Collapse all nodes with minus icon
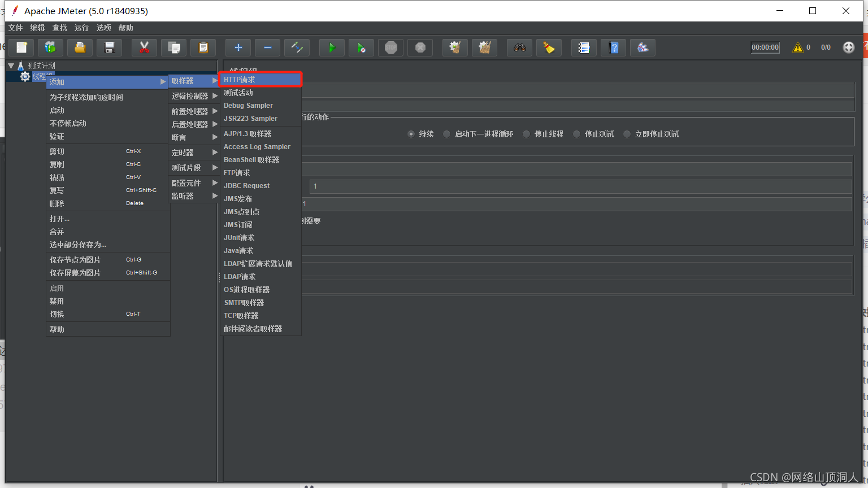Viewport: 868px width, 488px height. [x=268, y=48]
